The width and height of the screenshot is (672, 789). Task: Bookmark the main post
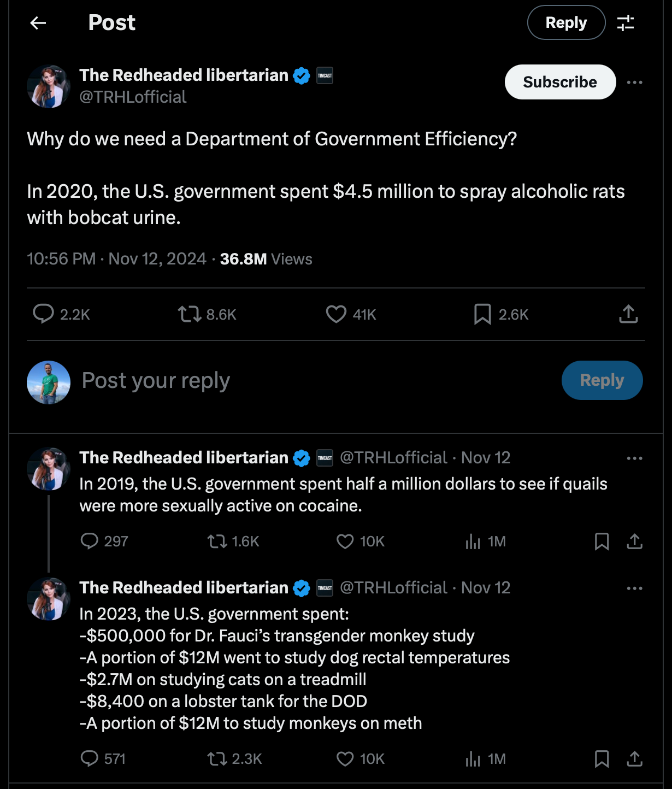coord(482,314)
